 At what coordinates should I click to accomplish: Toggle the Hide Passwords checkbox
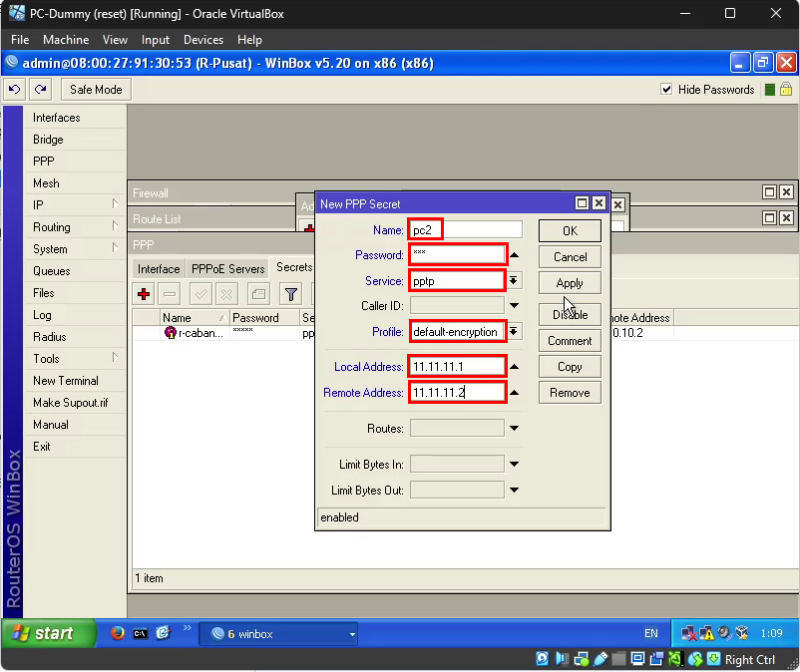click(666, 89)
